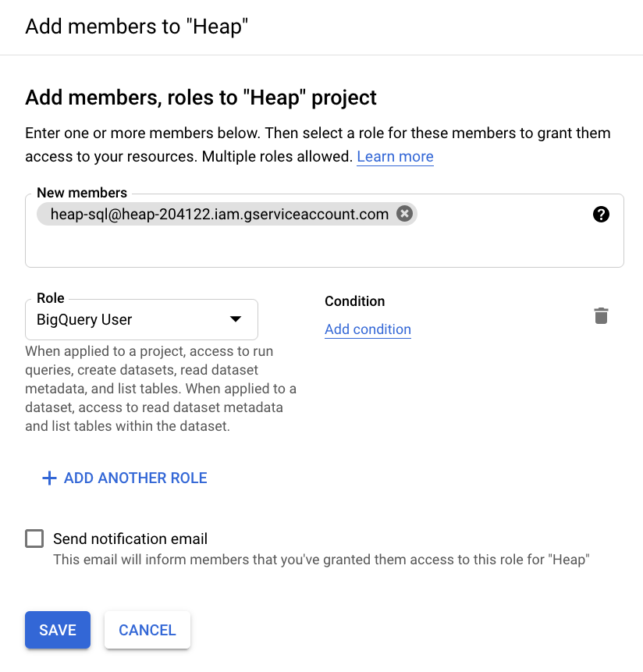
Task: Click the plus icon beside Add Another Role
Action: click(x=49, y=478)
